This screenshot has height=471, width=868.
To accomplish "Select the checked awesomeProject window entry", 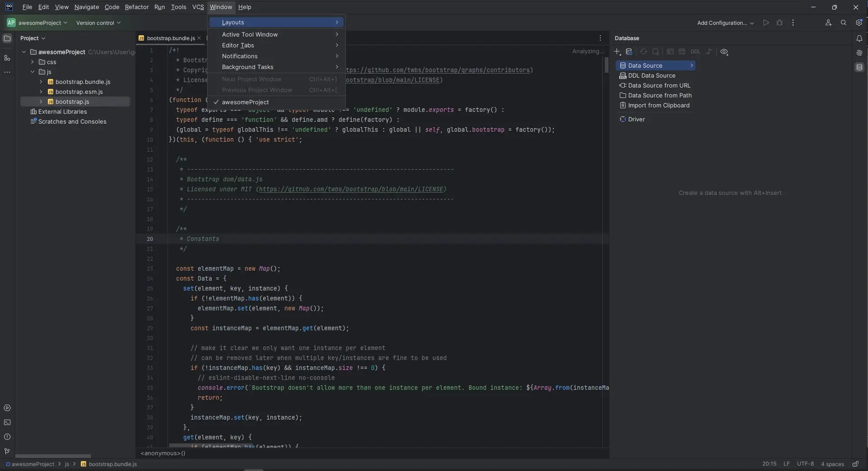I will pyautogui.click(x=245, y=102).
